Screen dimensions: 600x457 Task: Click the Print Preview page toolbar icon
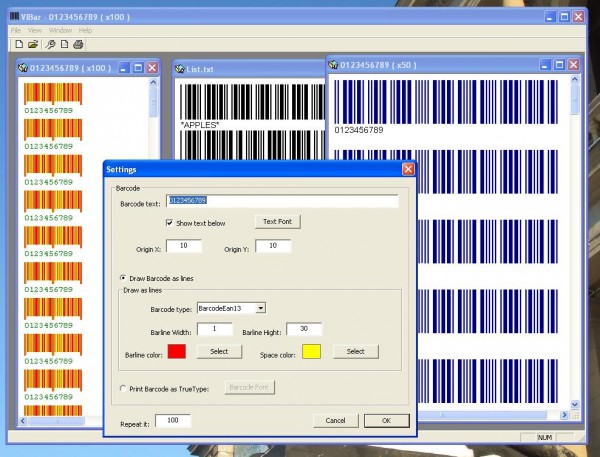[x=63, y=45]
